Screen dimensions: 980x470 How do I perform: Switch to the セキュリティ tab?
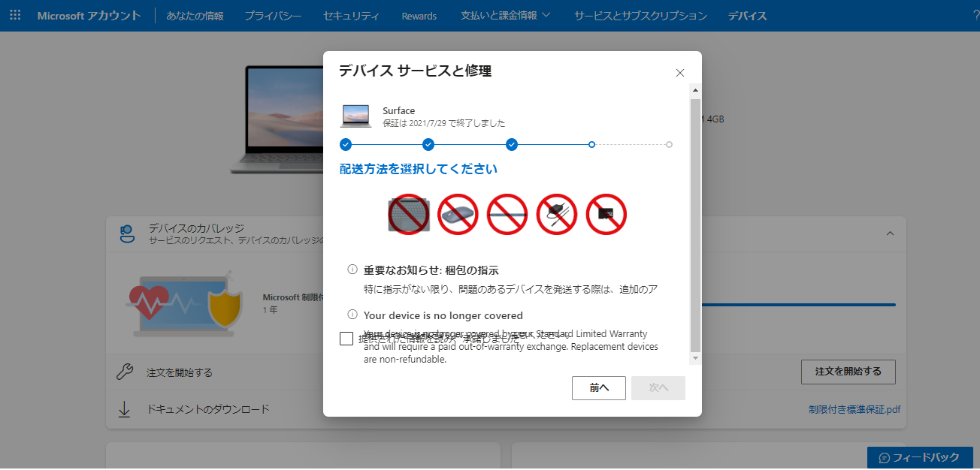tap(351, 16)
